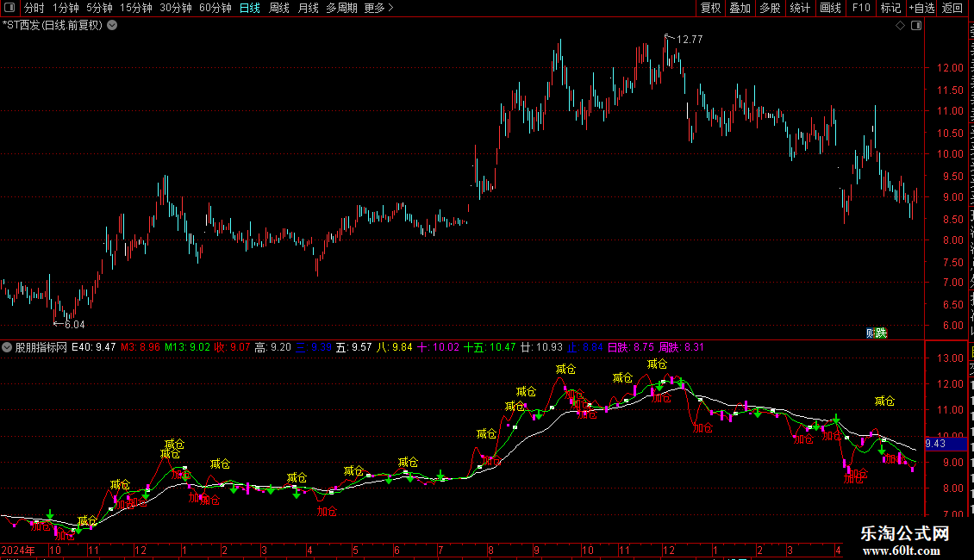
Task: Click the 周跌: 8.31 indicator value
Action: point(682,347)
